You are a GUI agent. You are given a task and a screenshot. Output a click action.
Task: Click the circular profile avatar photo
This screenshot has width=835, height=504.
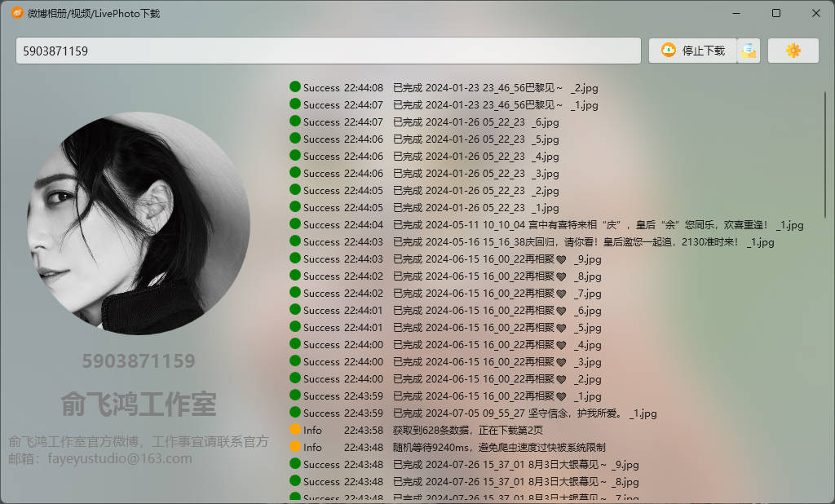[x=139, y=223]
